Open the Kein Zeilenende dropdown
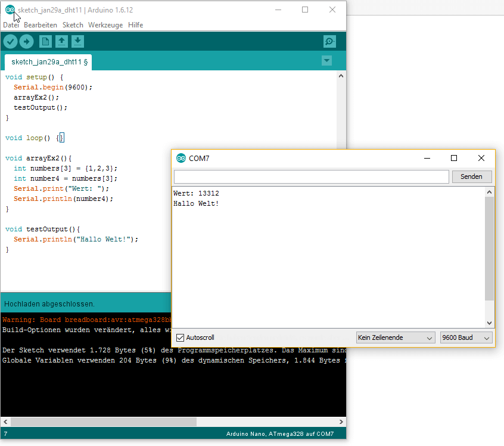The width and height of the screenshot is (504, 446). pos(396,337)
